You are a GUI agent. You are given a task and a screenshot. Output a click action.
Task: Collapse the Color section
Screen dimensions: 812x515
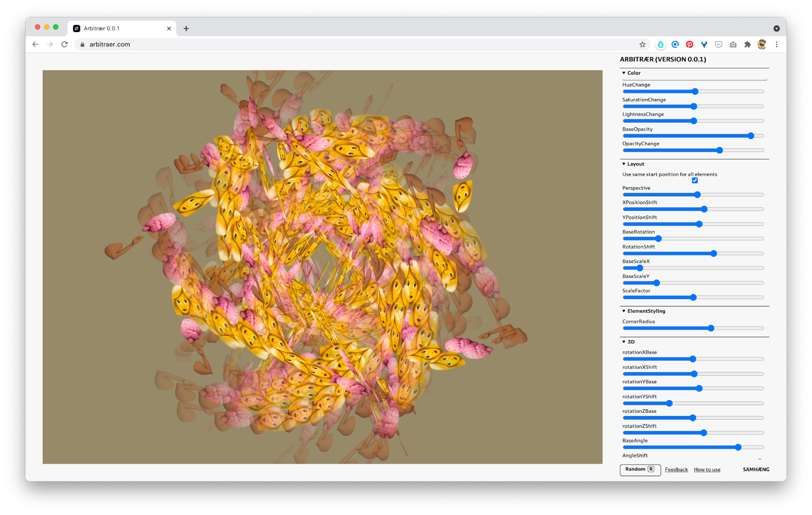click(x=631, y=73)
